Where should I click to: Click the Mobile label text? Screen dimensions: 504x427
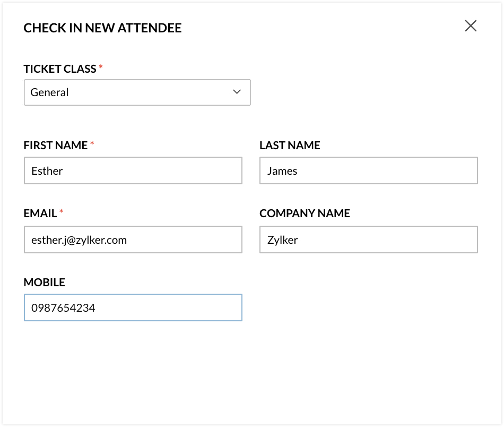(45, 283)
